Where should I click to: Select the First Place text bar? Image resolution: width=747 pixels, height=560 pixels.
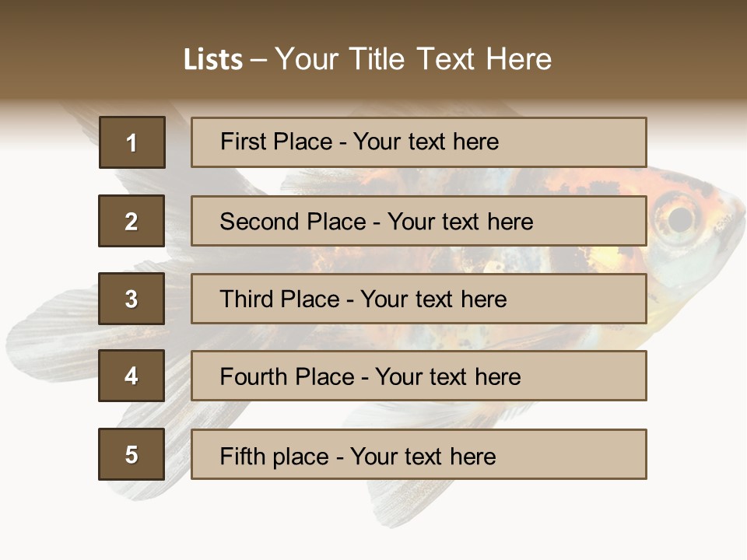[x=419, y=142]
